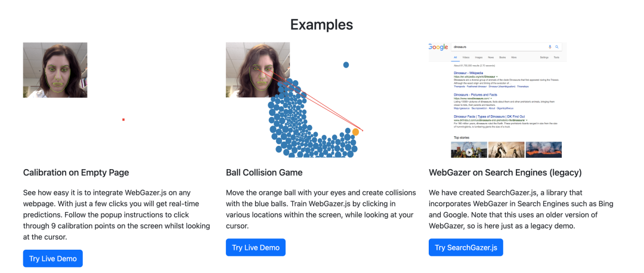Click the orange ball in the collision game

[355, 131]
